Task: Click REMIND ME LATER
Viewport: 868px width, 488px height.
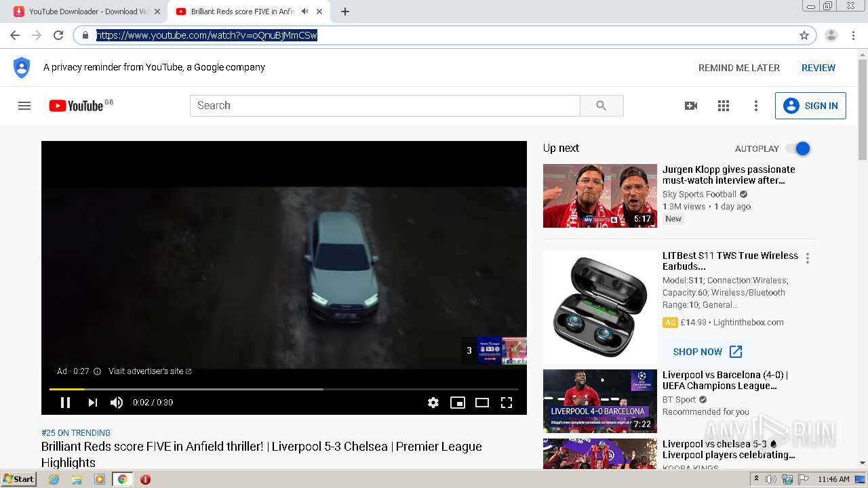Action: 739,68
